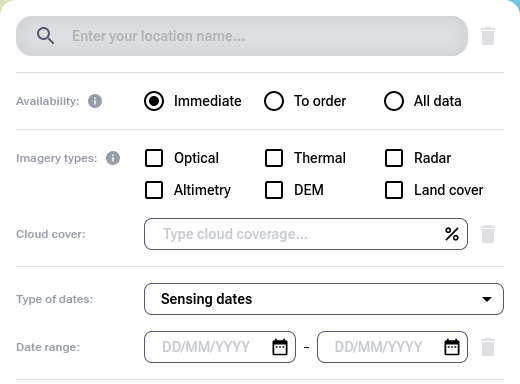Enable the Thermal imagery checkbox
The image size is (520, 384).
click(274, 158)
